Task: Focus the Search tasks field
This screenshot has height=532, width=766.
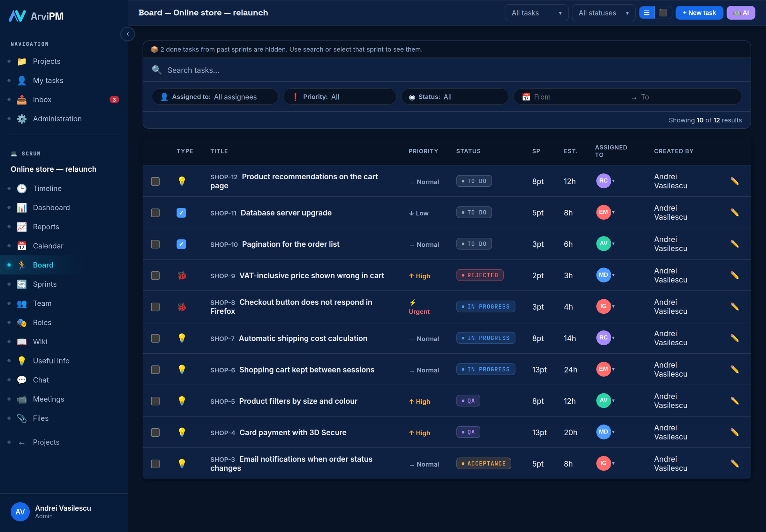Action: (x=447, y=70)
